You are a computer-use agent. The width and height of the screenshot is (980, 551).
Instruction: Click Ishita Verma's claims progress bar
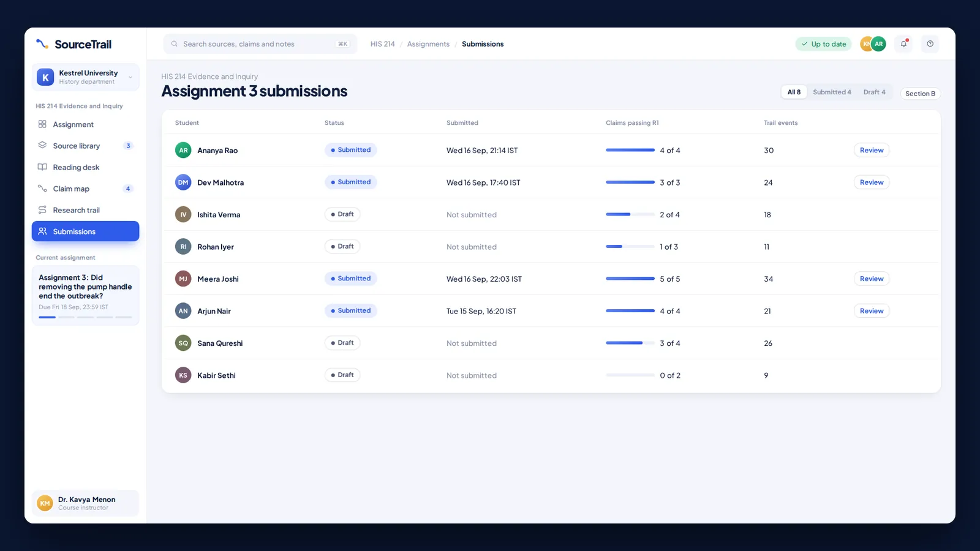pos(630,214)
